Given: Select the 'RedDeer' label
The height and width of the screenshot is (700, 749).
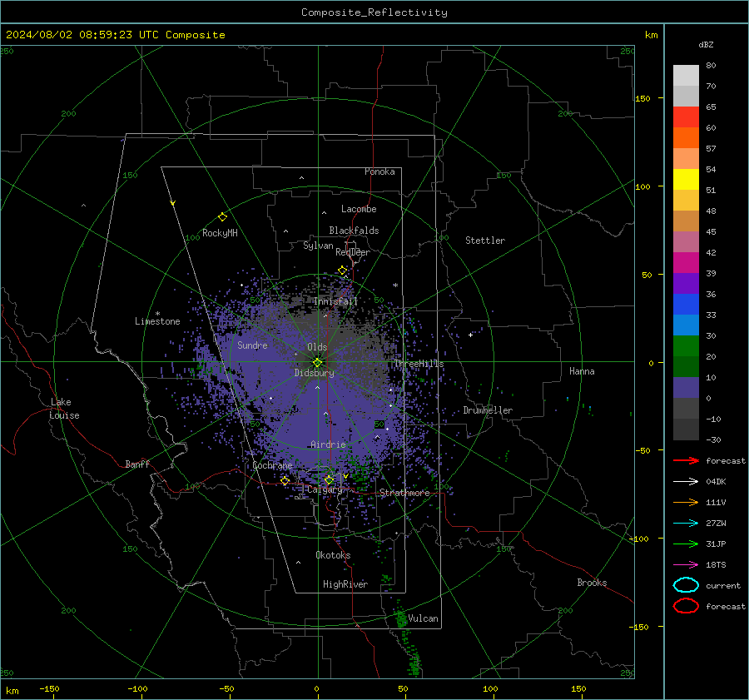Looking at the screenshot, I should coord(353,252).
